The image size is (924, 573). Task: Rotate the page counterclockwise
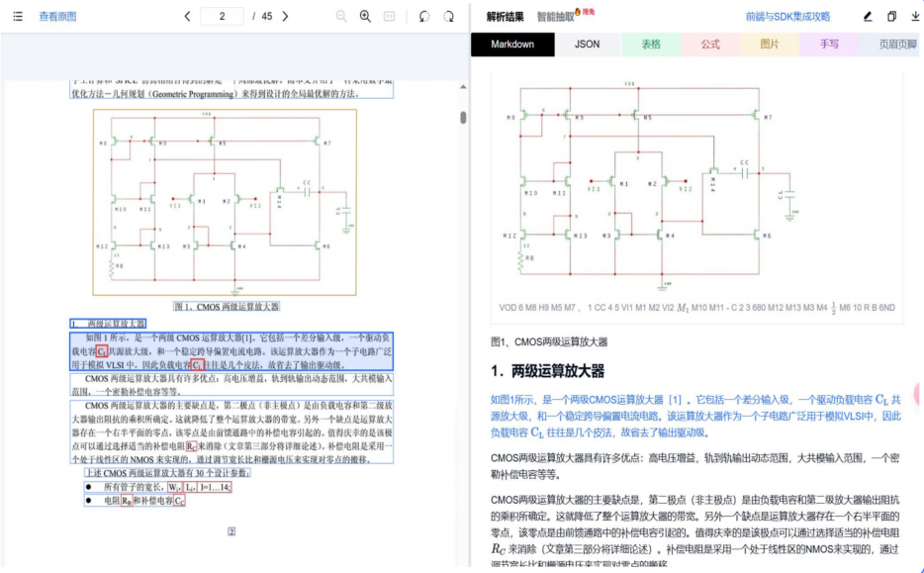point(424,17)
